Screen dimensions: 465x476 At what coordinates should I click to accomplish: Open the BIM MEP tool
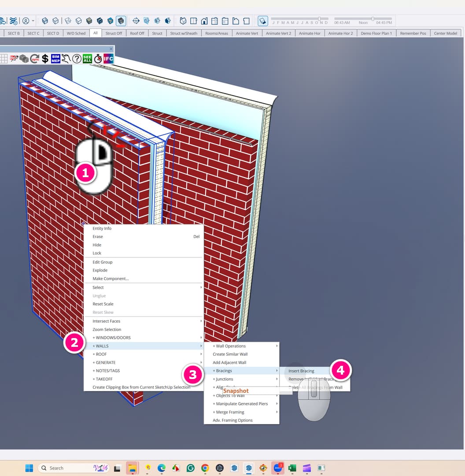pos(55,58)
